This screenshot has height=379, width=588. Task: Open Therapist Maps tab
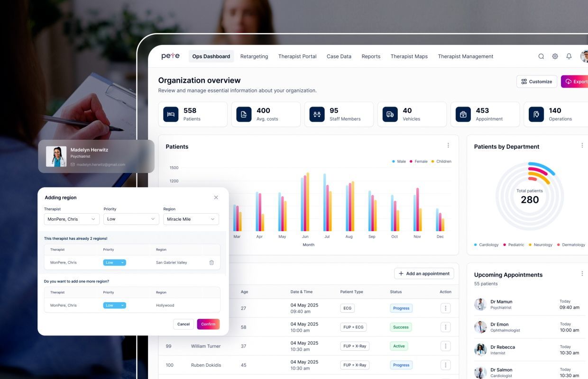[409, 56]
